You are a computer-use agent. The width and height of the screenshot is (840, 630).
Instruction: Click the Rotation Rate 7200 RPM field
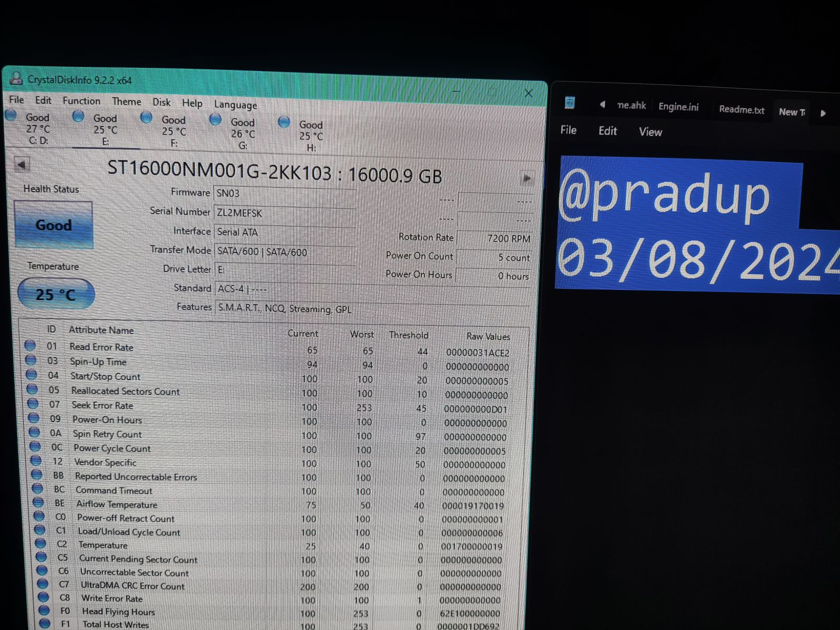pos(494,238)
